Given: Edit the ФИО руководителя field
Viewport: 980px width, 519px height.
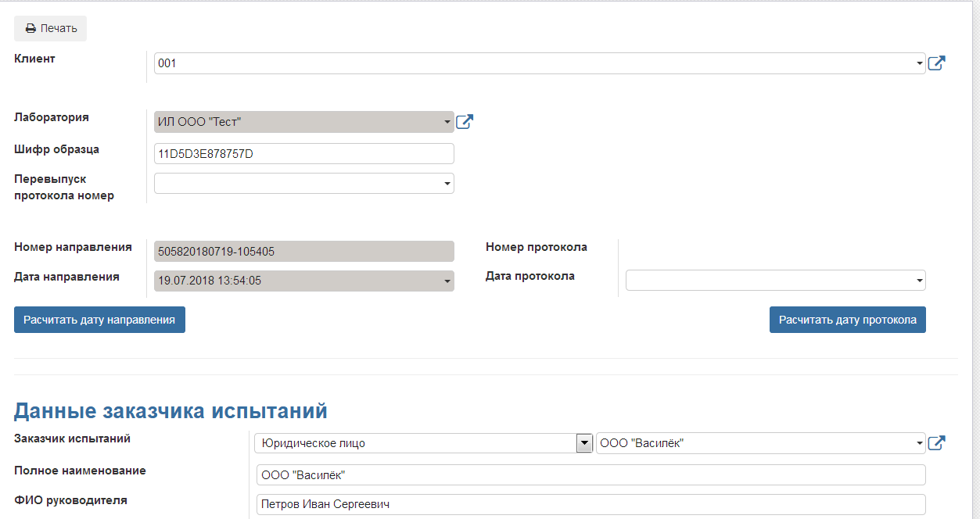Looking at the screenshot, I should (x=591, y=505).
